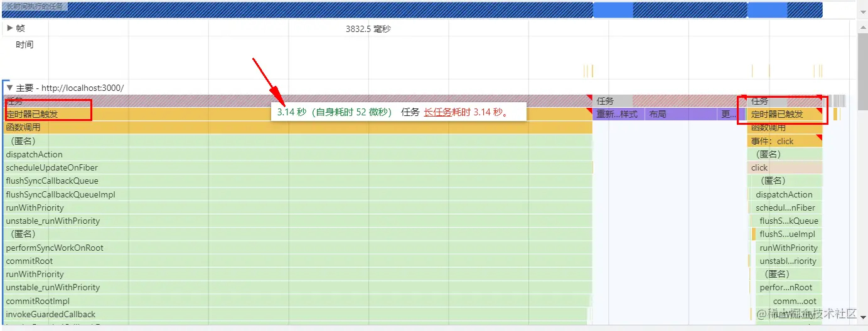Select the flushSyncCallbackQueue flame bar

coord(297,181)
